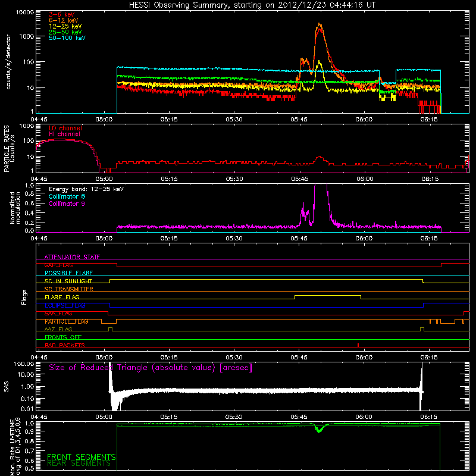Viewport: 476px width, 476px height.
Task: Select the REAR SEGMENTS legend label
Action: pos(79,464)
